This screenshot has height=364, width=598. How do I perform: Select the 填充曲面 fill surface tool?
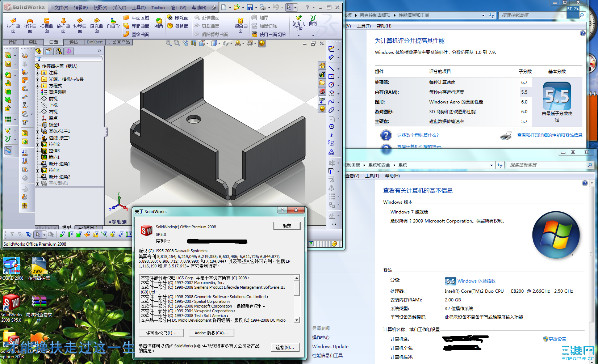click(96, 25)
